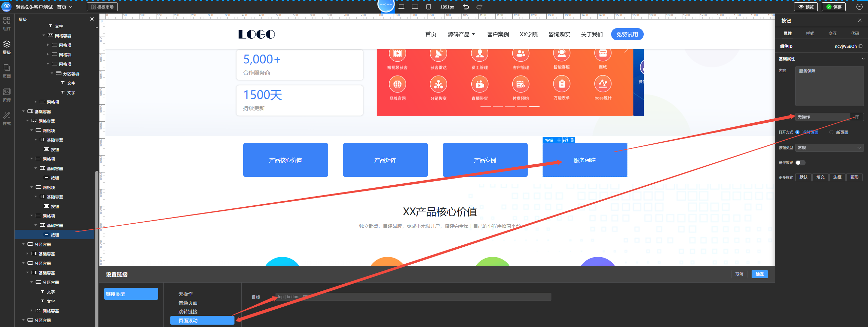This screenshot has width=868, height=327.
Task: Click the 内容 text area with 服务保障
Action: pos(829,86)
